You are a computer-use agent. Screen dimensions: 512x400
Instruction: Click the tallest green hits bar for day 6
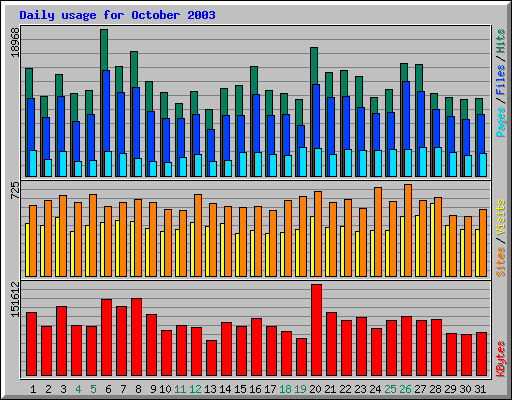[104, 49]
